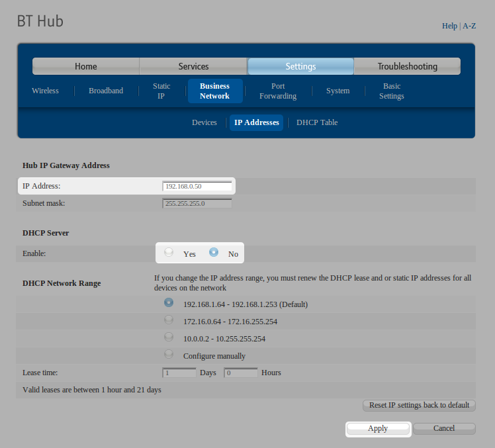Image resolution: width=495 pixels, height=448 pixels.
Task: Switch to the Services tab
Action: [193, 66]
